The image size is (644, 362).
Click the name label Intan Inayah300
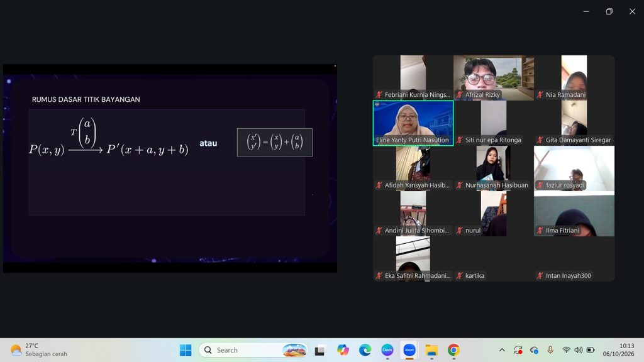[569, 276]
